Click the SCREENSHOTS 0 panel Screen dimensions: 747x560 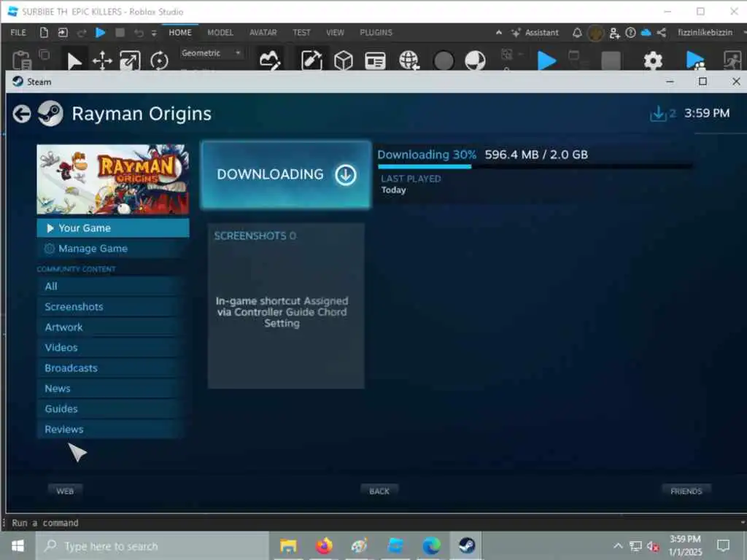point(286,306)
